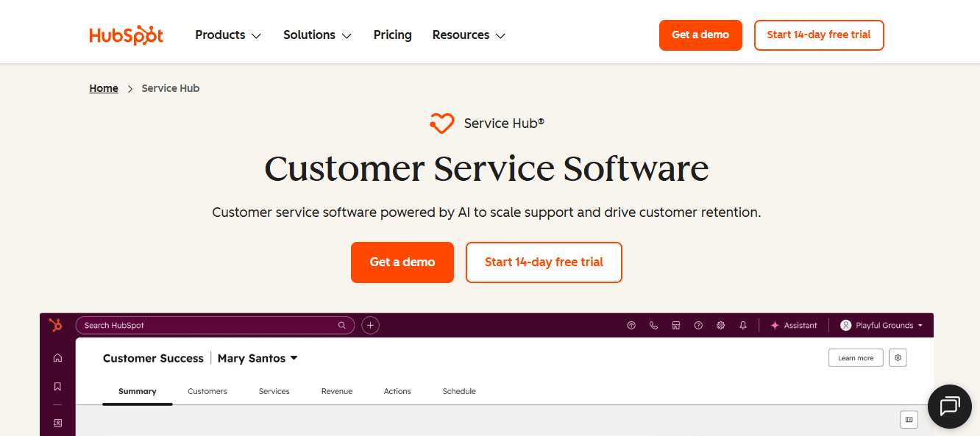Open the chat widget bubble
The width and height of the screenshot is (980, 436).
pyautogui.click(x=949, y=406)
